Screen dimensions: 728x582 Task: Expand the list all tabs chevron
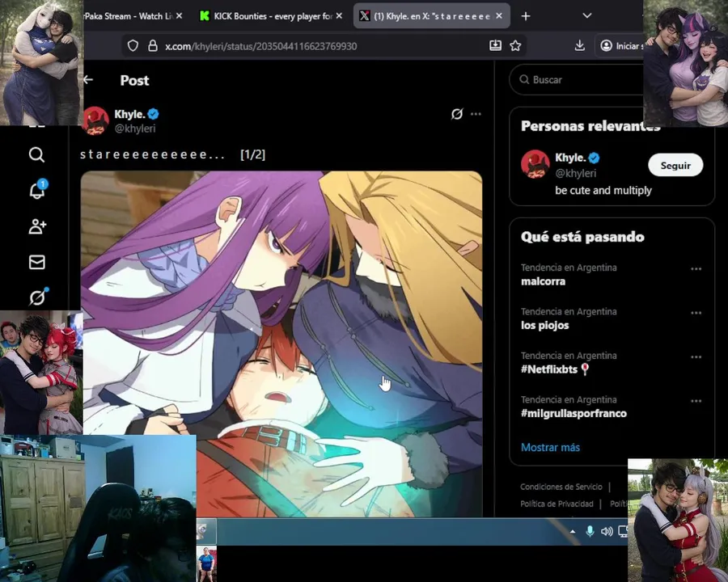(587, 16)
